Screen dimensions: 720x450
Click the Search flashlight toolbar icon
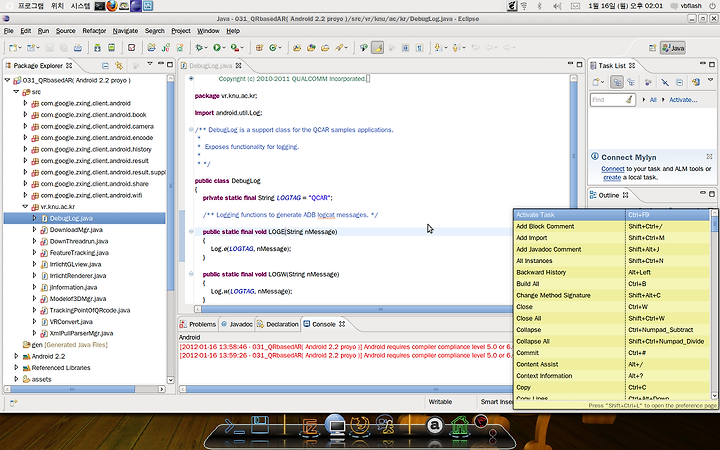339,47
